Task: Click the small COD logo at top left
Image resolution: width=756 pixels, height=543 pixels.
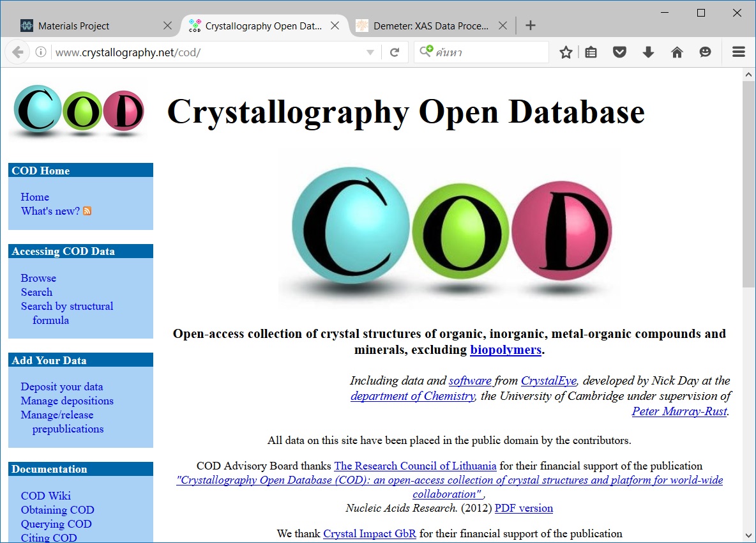Action: [79, 111]
